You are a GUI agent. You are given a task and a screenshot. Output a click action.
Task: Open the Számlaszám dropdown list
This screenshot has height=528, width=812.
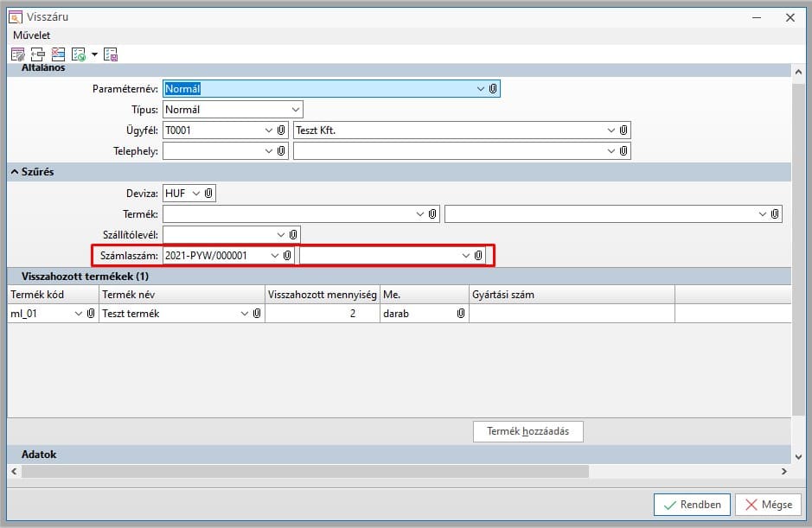275,256
